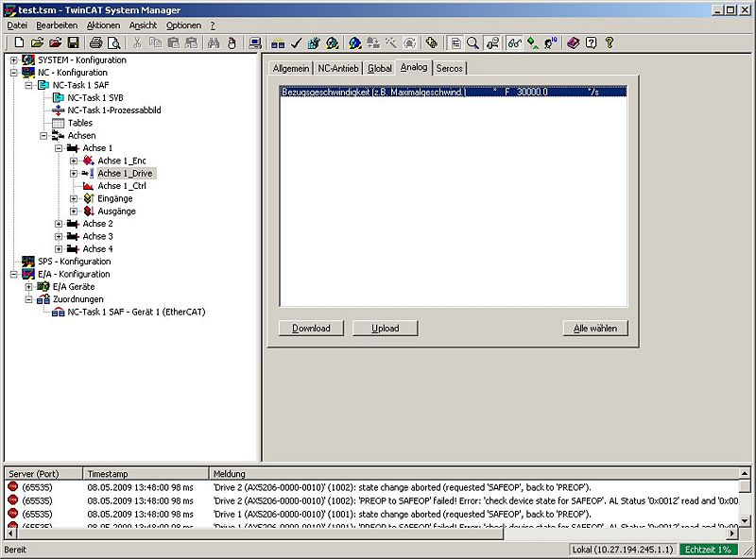Click the NC-Task 1 SVB icon
756x559 pixels.
pos(58,98)
